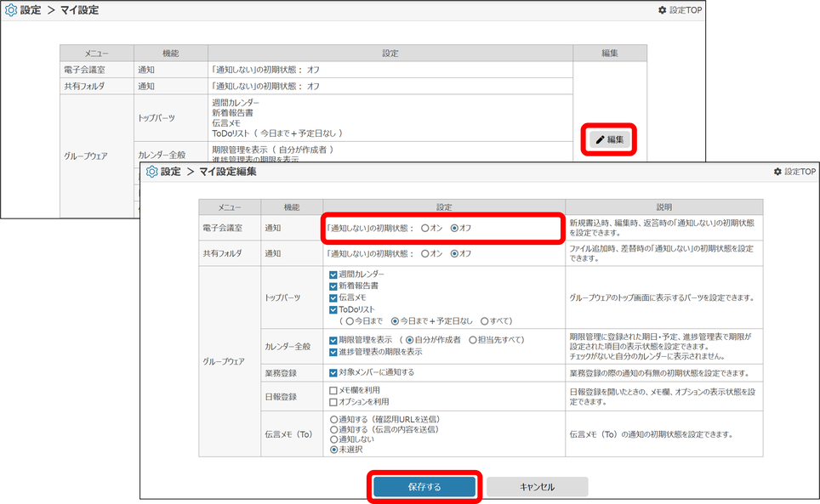Select 担当先すべて for 期限管理 display

(x=473, y=340)
